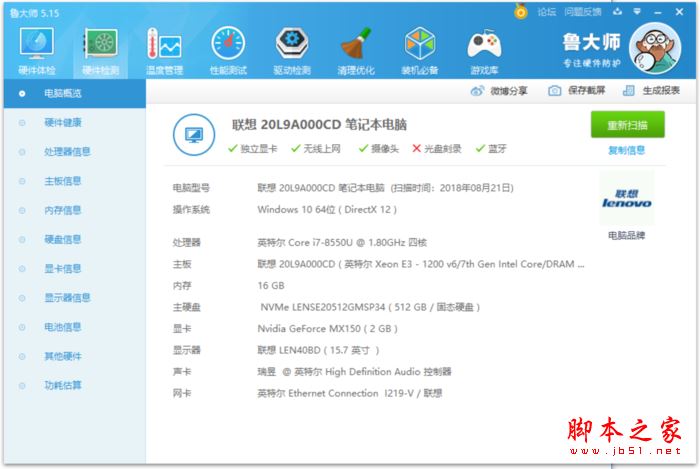Click the camera icon beside 保存截屏

coord(554,91)
